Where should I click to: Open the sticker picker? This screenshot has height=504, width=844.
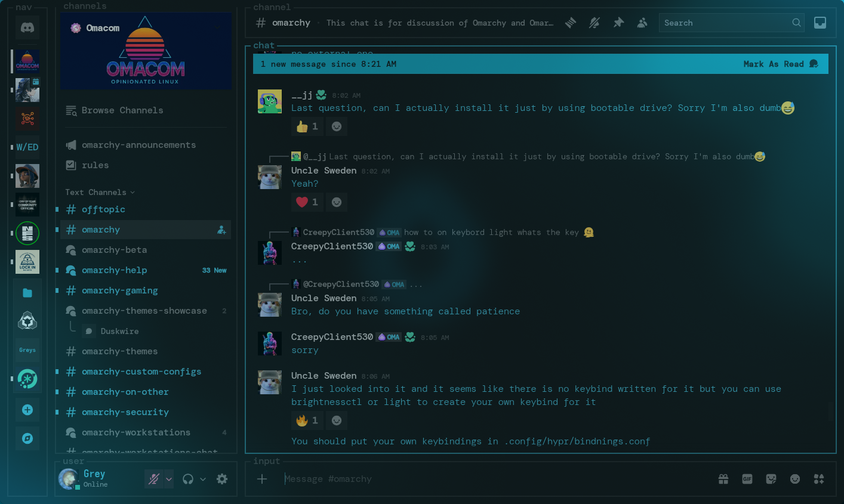[771, 479]
